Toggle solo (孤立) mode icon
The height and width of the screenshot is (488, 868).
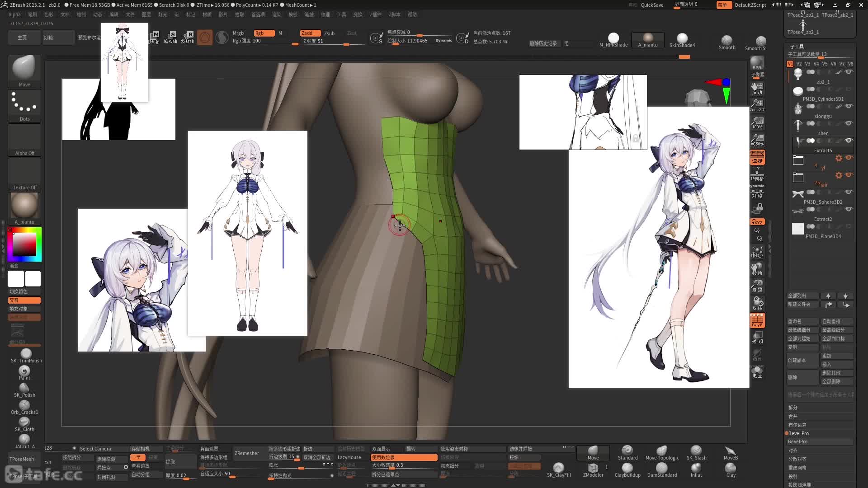click(x=757, y=372)
